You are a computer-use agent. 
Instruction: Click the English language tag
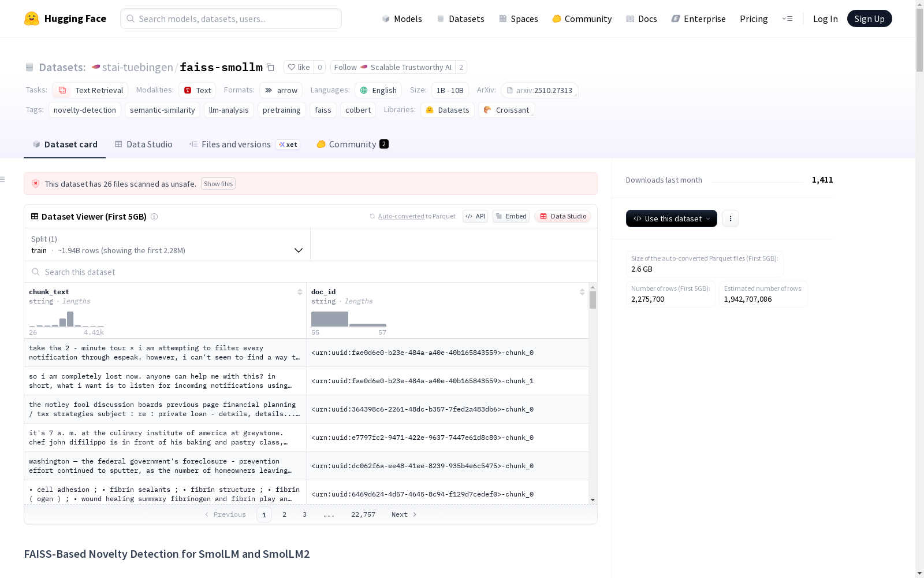tap(378, 90)
